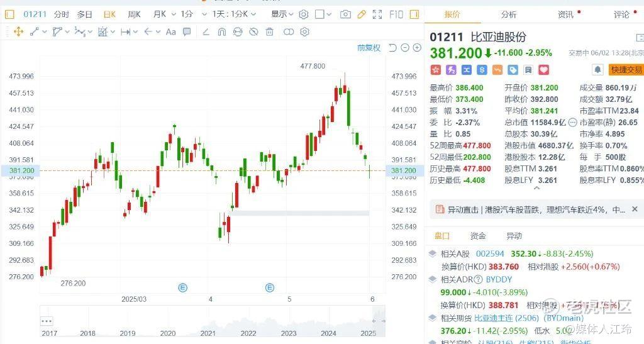Collapse quote details with chevron

tap(536, 189)
